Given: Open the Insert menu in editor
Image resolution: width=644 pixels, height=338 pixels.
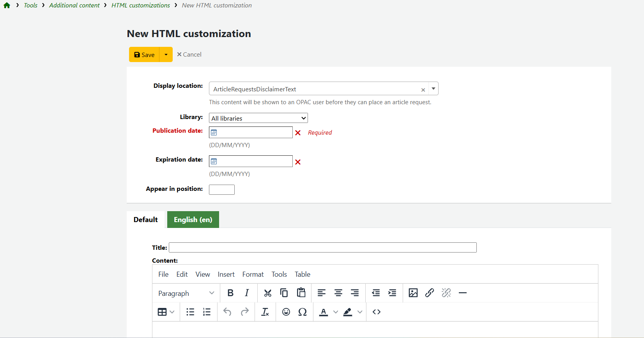Looking at the screenshot, I should (x=226, y=274).
